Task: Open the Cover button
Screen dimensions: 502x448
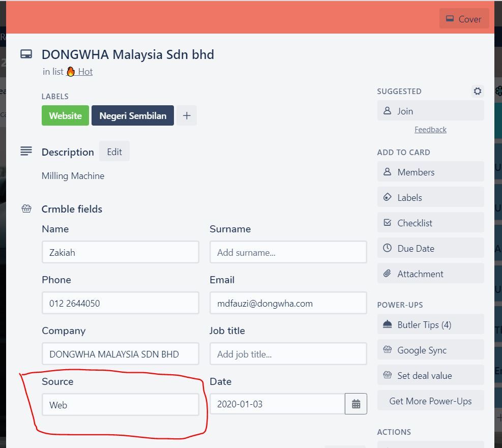Action: pyautogui.click(x=464, y=19)
